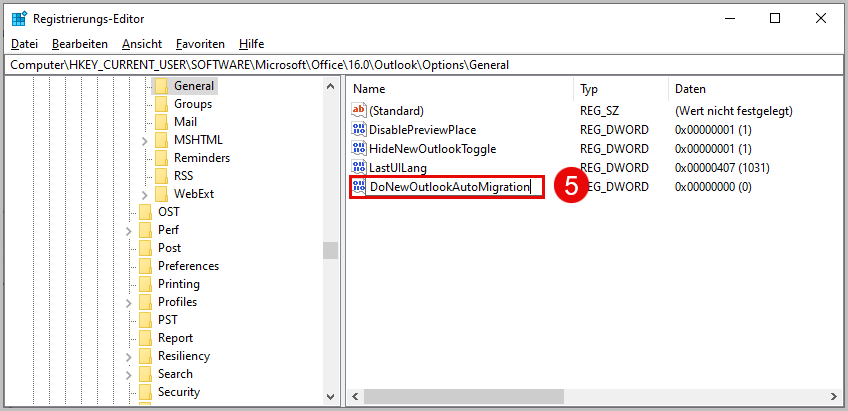Open the Ansicht menu

142,44
